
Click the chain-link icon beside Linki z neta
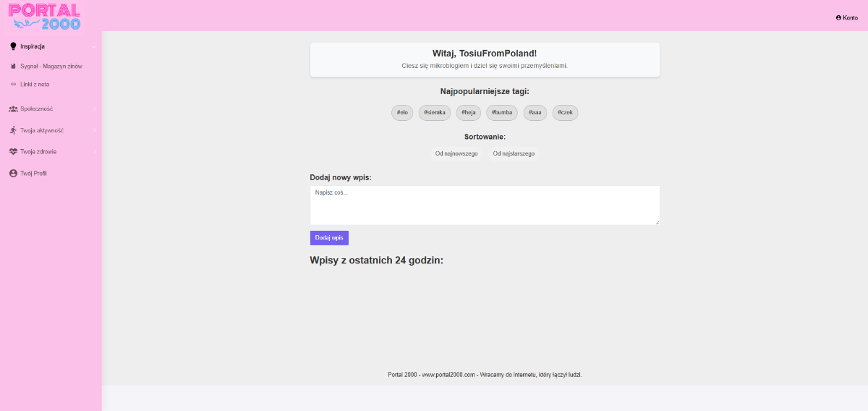pyautogui.click(x=13, y=84)
